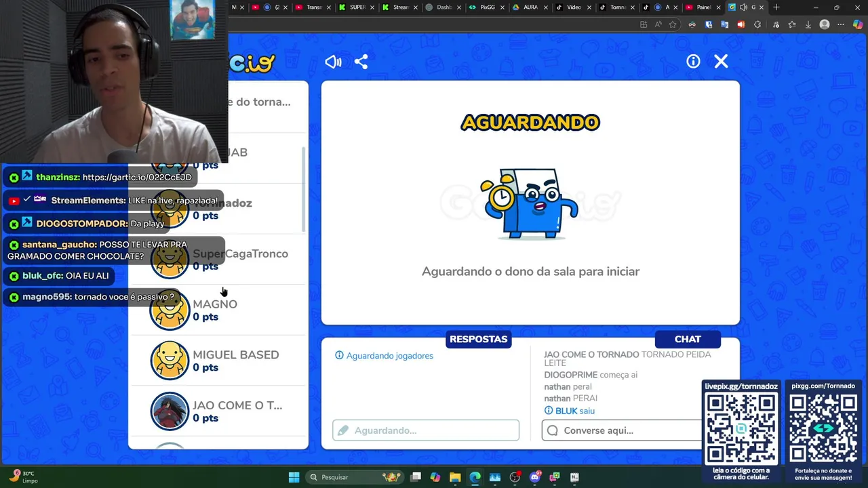
Task: Close the room with the X icon
Action: [721, 62]
